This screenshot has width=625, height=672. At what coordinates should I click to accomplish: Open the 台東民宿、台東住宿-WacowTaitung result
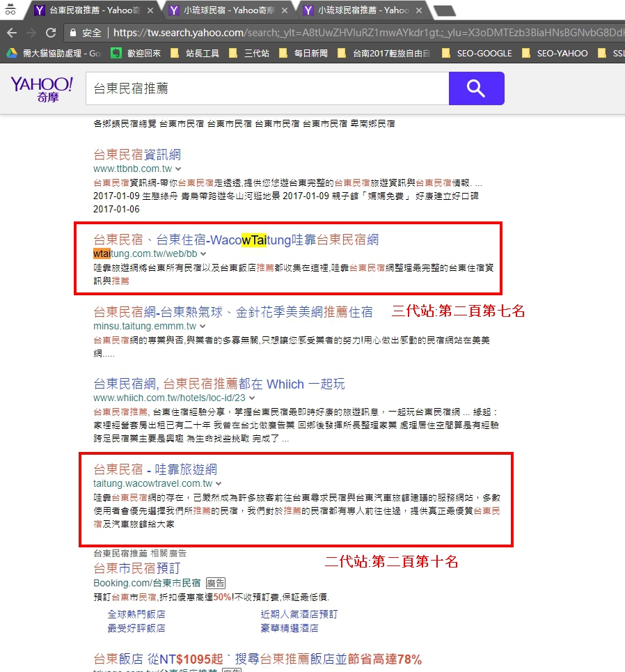pyautogui.click(x=236, y=240)
